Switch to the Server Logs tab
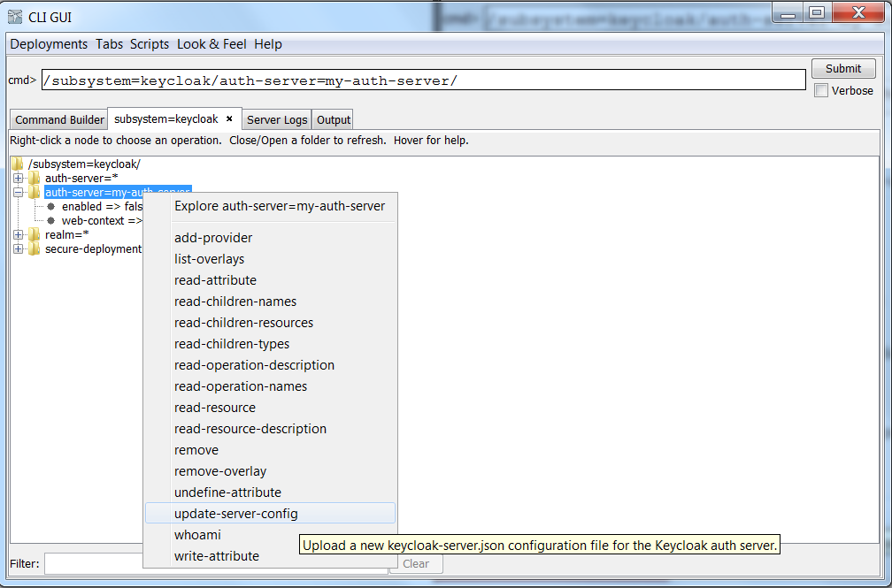892x588 pixels. click(277, 119)
